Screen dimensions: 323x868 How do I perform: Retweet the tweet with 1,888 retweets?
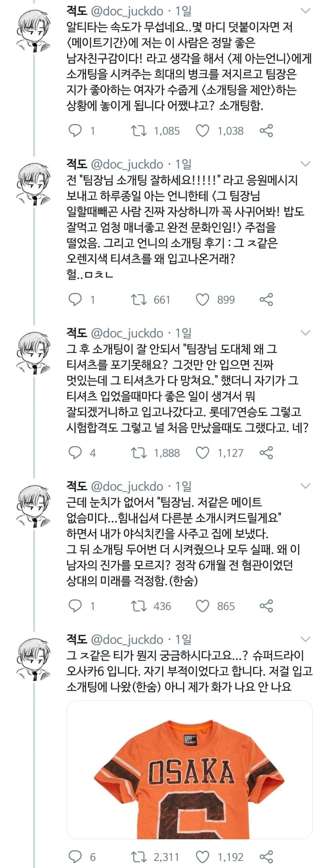click(x=139, y=453)
